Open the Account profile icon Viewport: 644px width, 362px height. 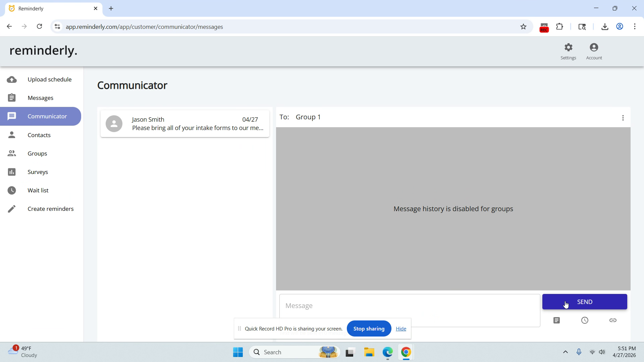pos(594,47)
